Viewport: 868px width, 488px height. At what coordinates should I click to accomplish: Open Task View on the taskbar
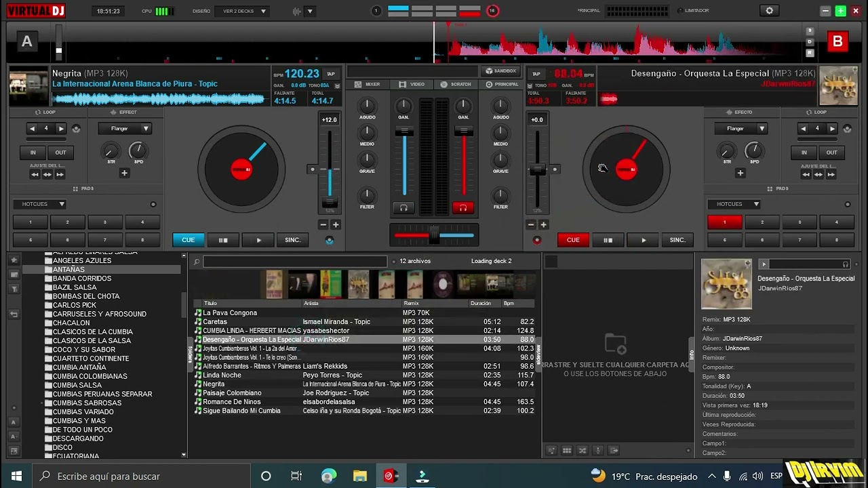[x=296, y=476]
